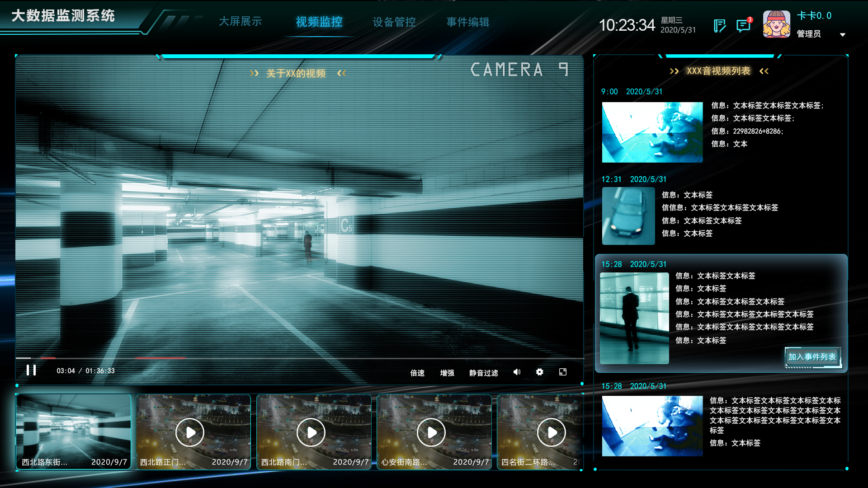The height and width of the screenshot is (488, 868).
Task: Click 加入事件列表 button
Action: pyautogui.click(x=812, y=357)
